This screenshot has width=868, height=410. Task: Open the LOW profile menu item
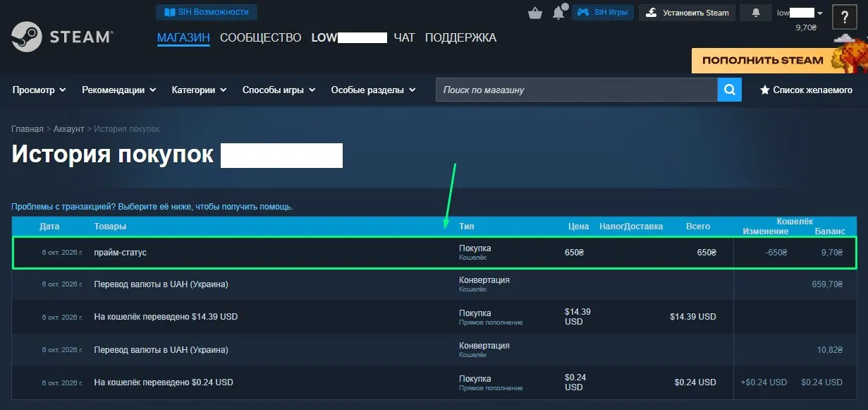(x=350, y=37)
